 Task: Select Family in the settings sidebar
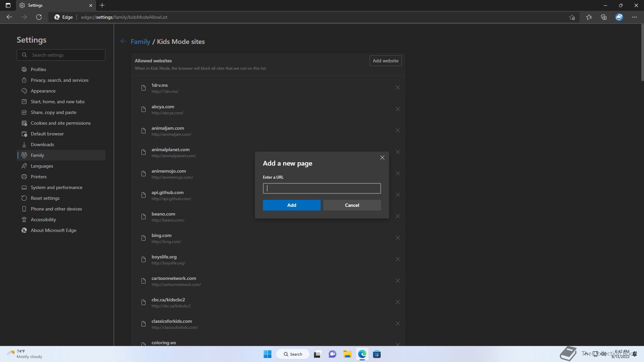click(61, 155)
